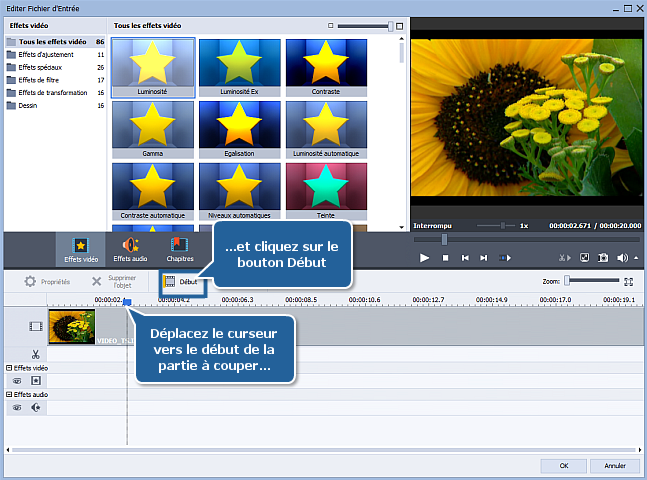Image resolution: width=647 pixels, height=480 pixels.
Task: Switch to the Effets audio tab
Action: [x=129, y=249]
